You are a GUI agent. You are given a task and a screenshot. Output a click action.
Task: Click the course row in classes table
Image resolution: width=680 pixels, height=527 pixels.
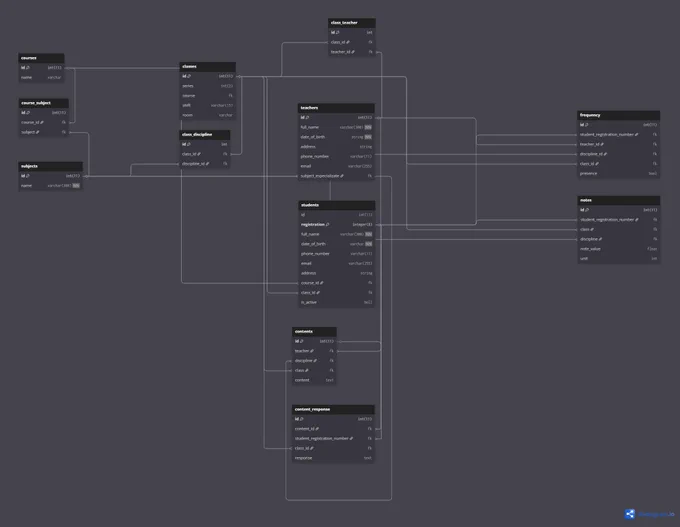click(x=207, y=95)
